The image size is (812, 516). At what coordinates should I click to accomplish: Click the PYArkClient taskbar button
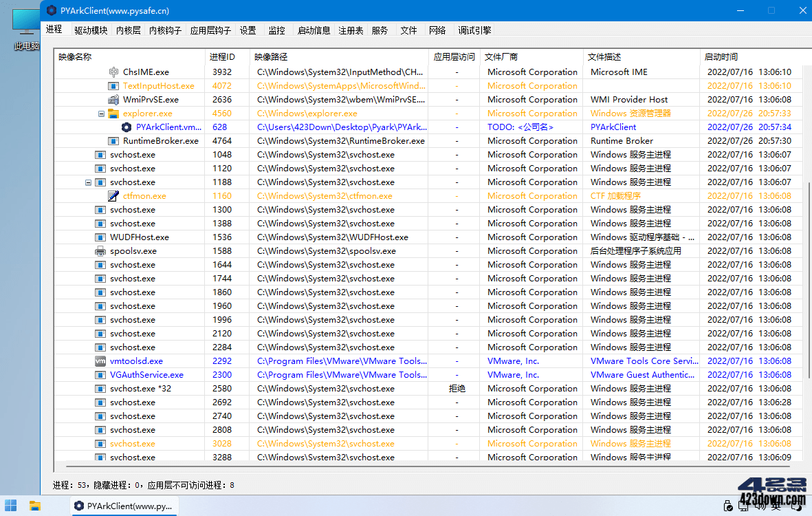(124, 506)
